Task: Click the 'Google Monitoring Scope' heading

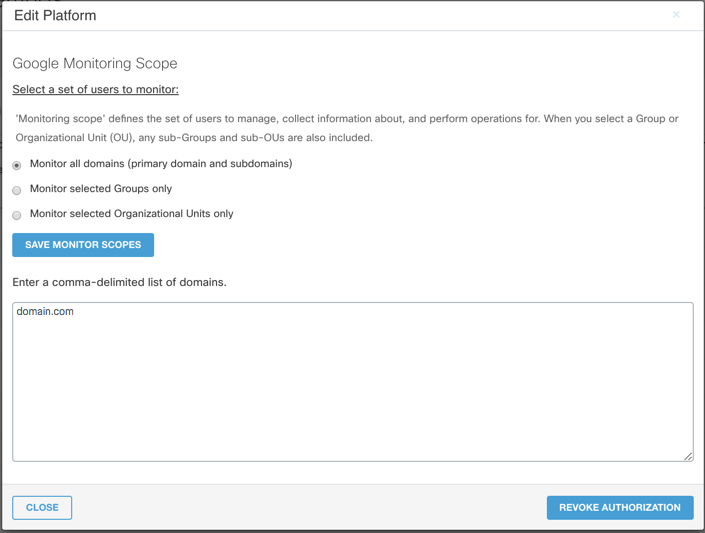Action: (95, 63)
